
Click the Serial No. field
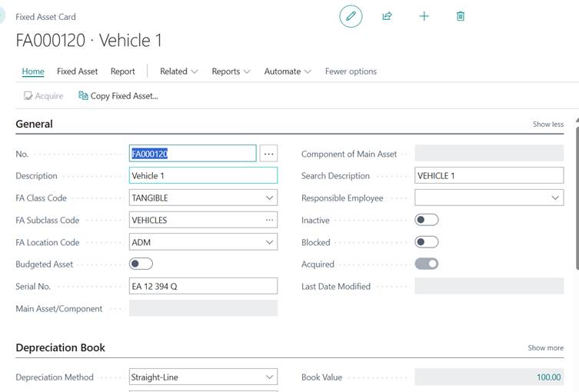203,286
